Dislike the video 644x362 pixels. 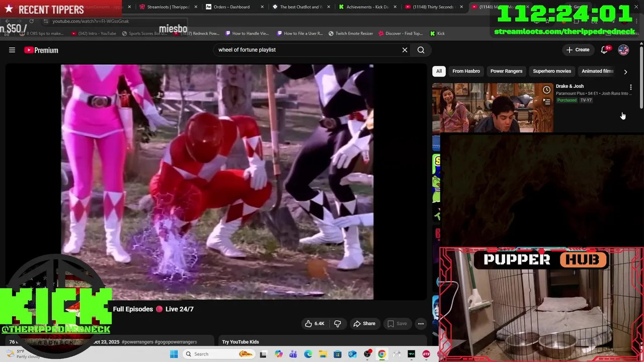(338, 323)
